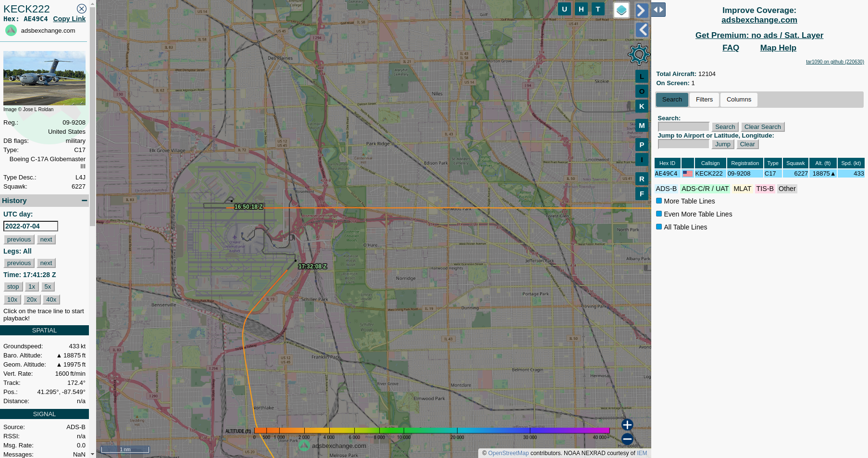Click the adsbexchange logo in info panel
The height and width of the screenshot is (458, 868).
(x=11, y=31)
